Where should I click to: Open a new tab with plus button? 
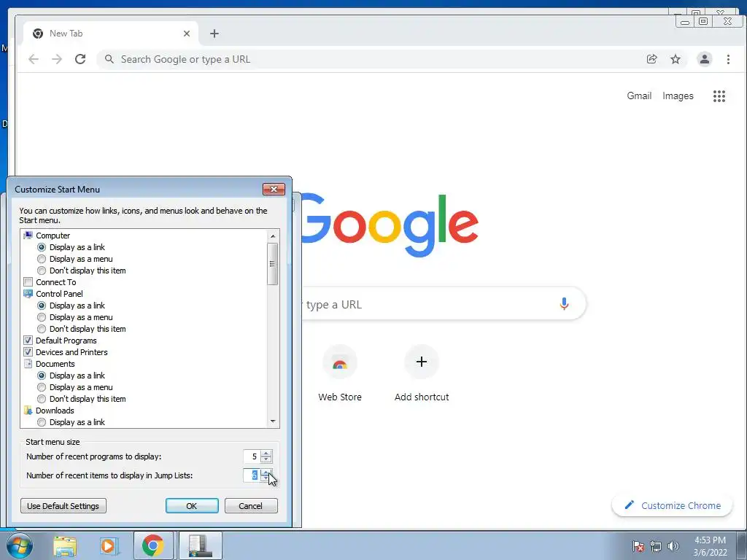214,34
